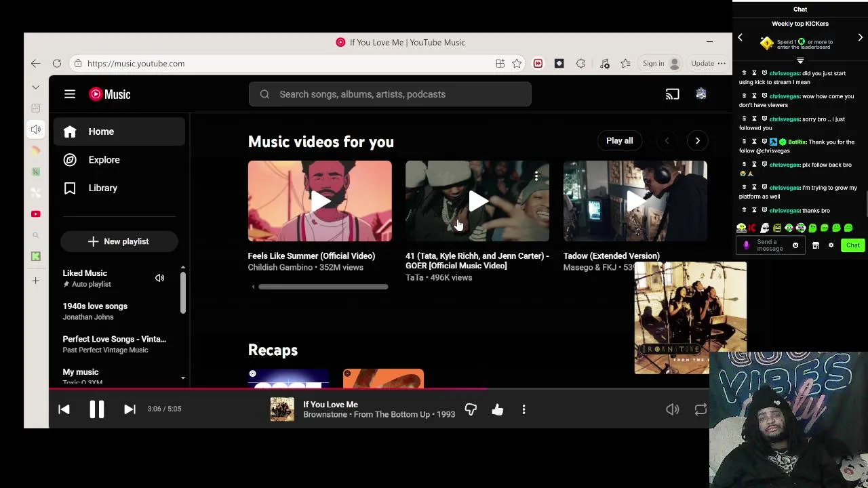Open the account avatar menu in YouTube Music
Image resolution: width=868 pixels, height=488 pixels.
(701, 94)
